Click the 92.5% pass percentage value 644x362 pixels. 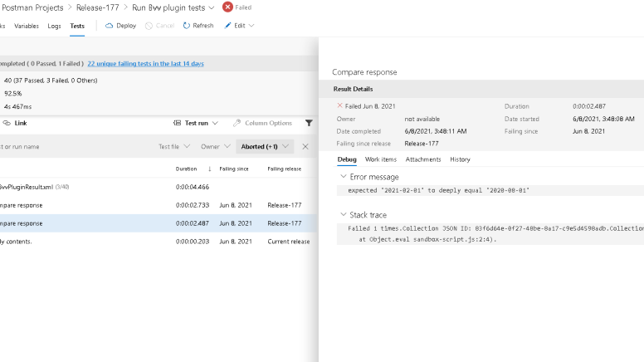point(12,94)
